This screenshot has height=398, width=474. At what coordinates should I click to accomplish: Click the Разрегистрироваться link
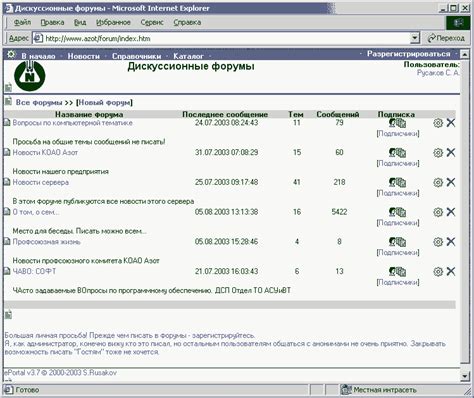[x=409, y=54]
